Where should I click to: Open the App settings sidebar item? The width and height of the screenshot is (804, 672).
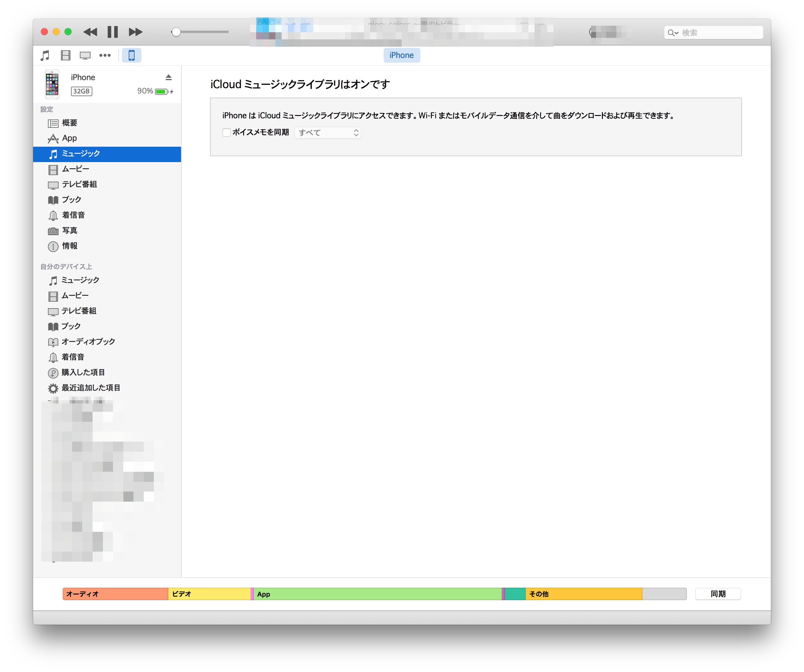pos(69,138)
